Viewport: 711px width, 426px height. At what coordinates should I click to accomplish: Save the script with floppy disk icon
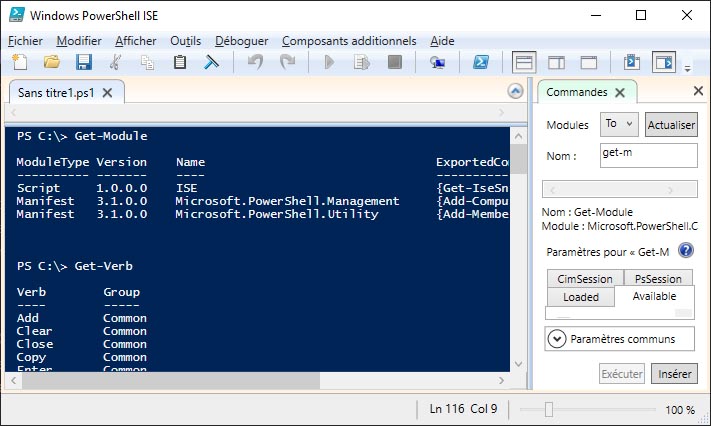coord(84,62)
